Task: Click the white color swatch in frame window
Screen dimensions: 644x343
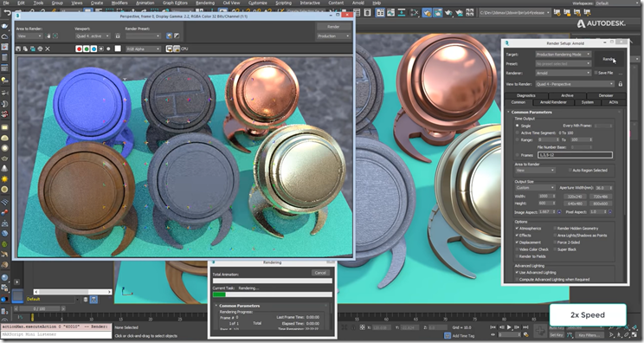Action: point(118,49)
